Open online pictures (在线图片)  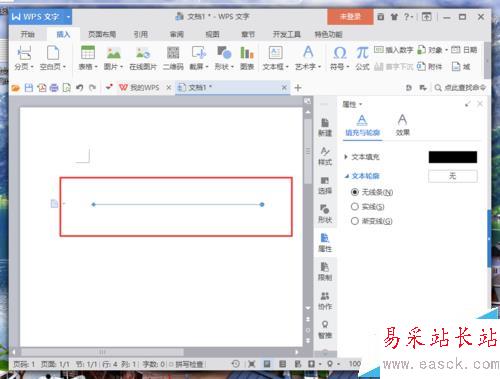(x=143, y=58)
